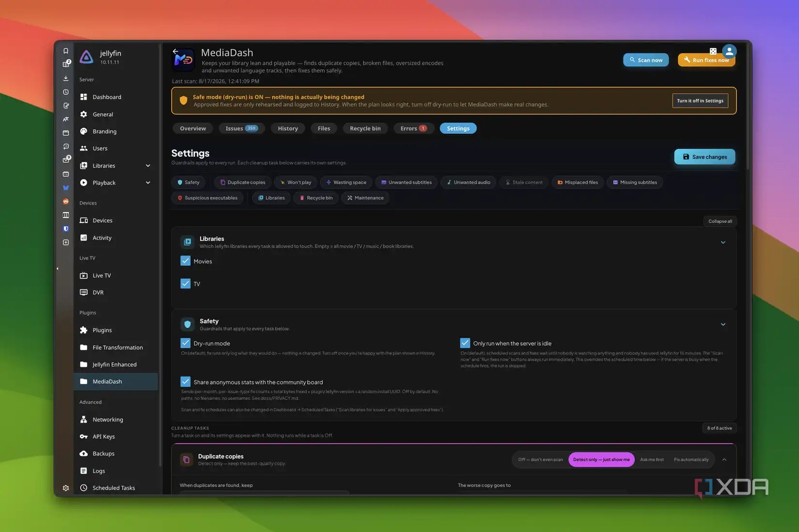This screenshot has height=532, width=799.
Task: Open the translate icon in browser sidebar
Action: [65, 119]
